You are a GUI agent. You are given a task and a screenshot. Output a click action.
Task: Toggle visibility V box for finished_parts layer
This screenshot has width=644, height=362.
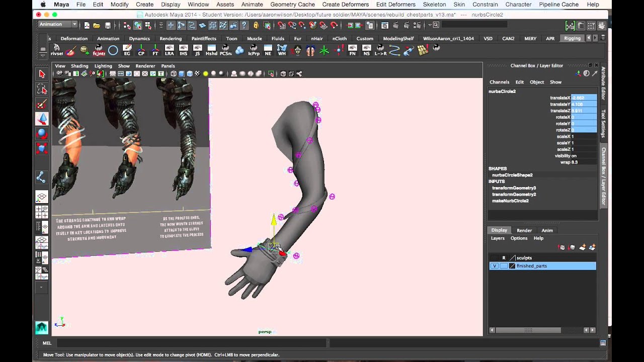[495, 266]
